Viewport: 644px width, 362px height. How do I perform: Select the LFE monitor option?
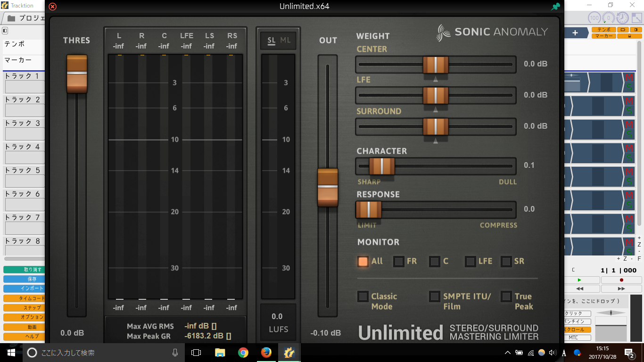point(471,261)
